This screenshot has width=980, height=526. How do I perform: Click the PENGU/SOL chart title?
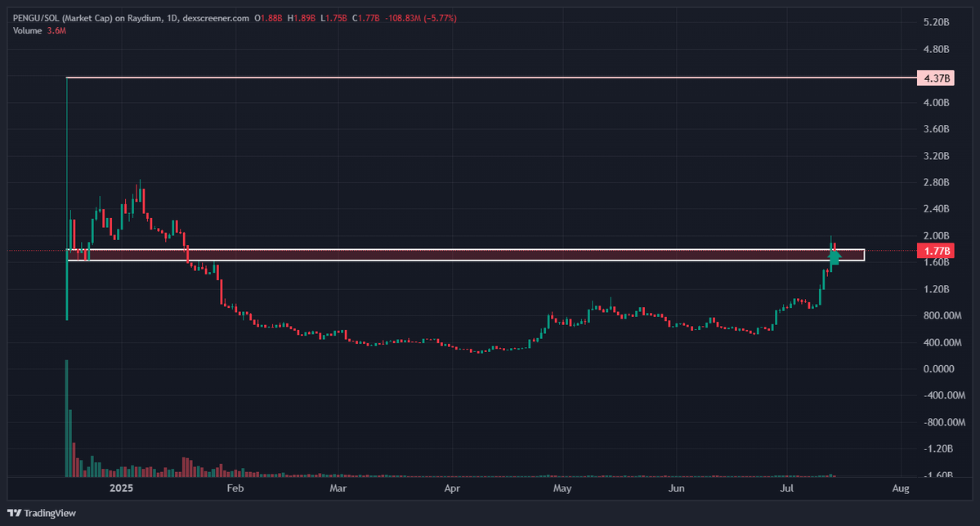point(131,18)
